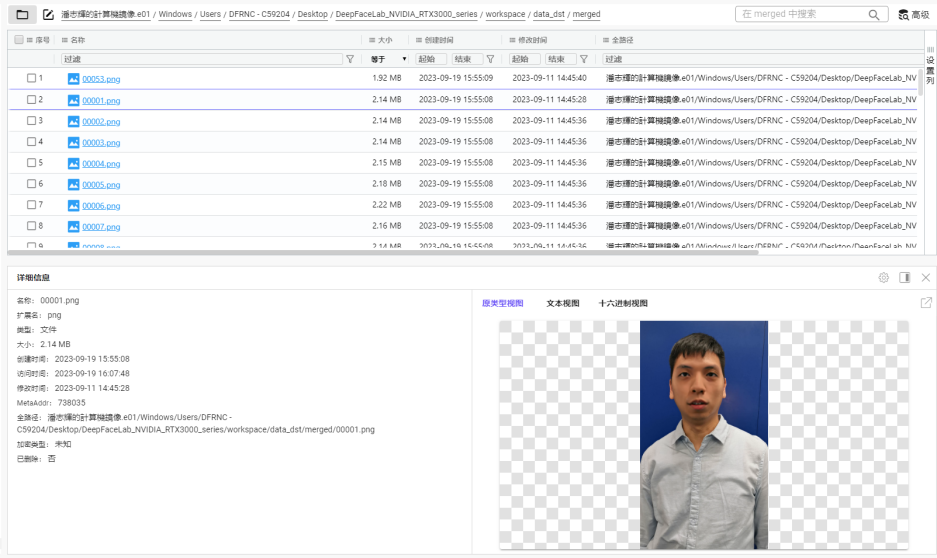Viewport: 937px width, 558px height.
Task: Click the 修改时间 column header menu icon
Action: coord(512,40)
